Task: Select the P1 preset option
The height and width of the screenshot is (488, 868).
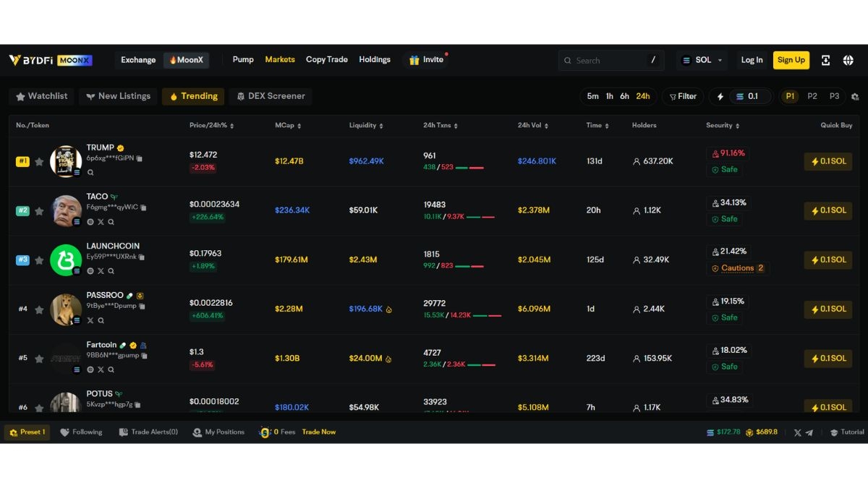Action: 790,96
